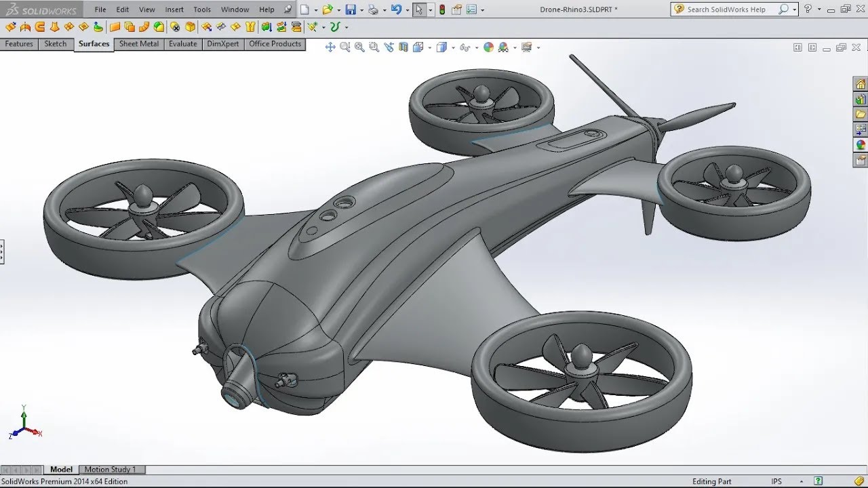The height and width of the screenshot is (488, 868).
Task: Expand the Undo dropdown arrow
Action: coord(408,10)
